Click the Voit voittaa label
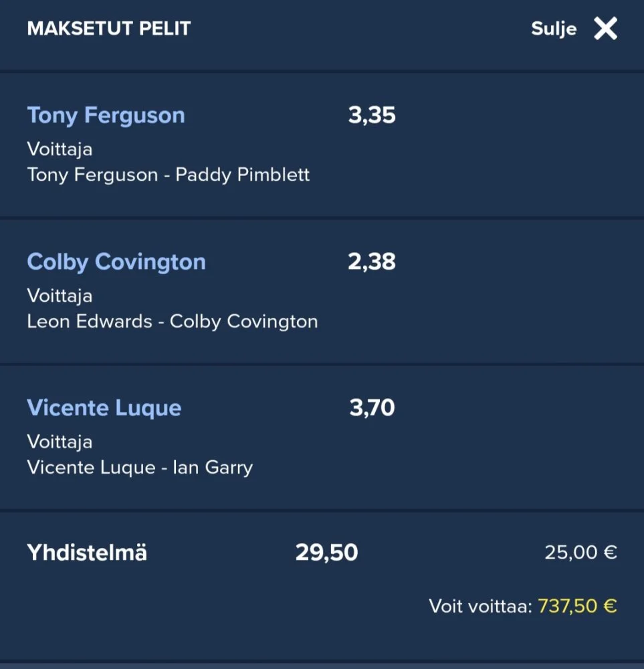Screen dimensions: 644x669 click(480, 607)
